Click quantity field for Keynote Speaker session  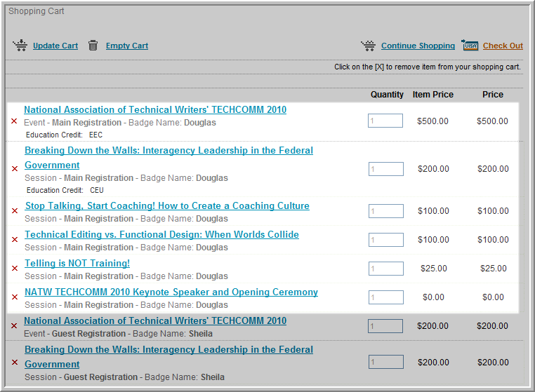click(x=386, y=297)
